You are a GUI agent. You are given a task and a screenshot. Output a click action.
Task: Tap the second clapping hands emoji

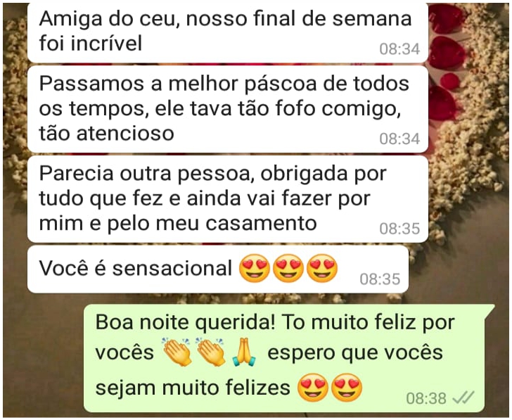211,352
